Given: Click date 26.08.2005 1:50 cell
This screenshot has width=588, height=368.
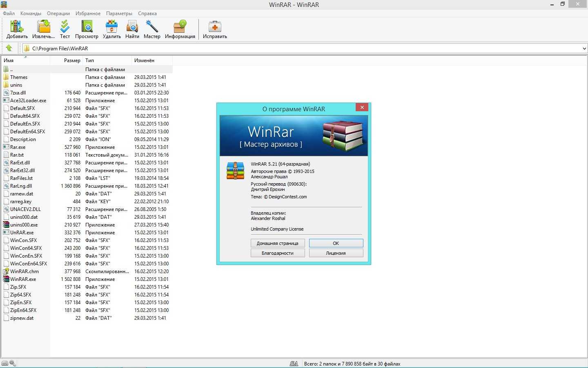Looking at the screenshot, I should coord(150,209).
